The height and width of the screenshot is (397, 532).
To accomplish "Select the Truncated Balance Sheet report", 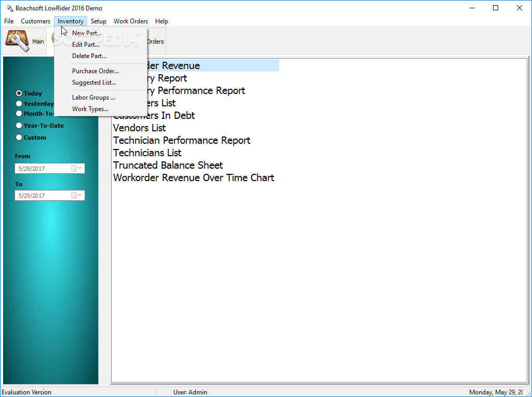I will [168, 165].
